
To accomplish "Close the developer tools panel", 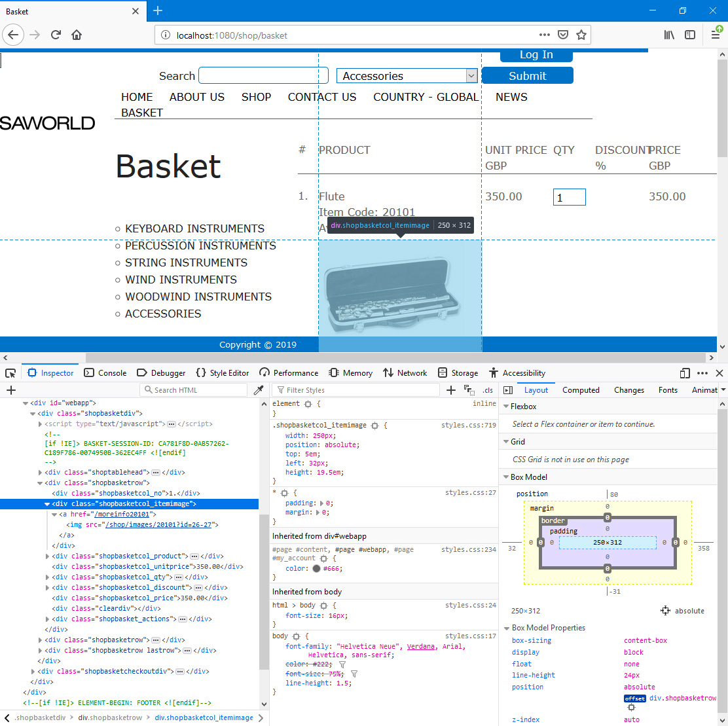I will [x=719, y=373].
